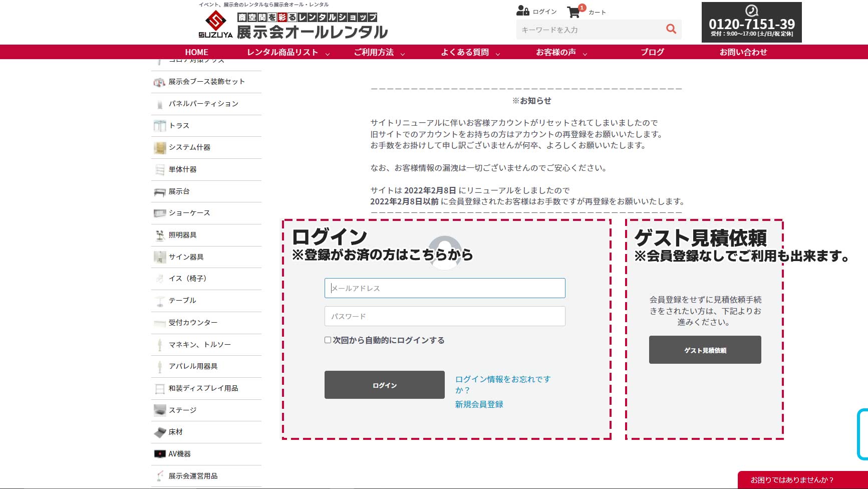Click ログイン text link in header
Image resolution: width=868 pixels, height=489 pixels.
pos(545,12)
